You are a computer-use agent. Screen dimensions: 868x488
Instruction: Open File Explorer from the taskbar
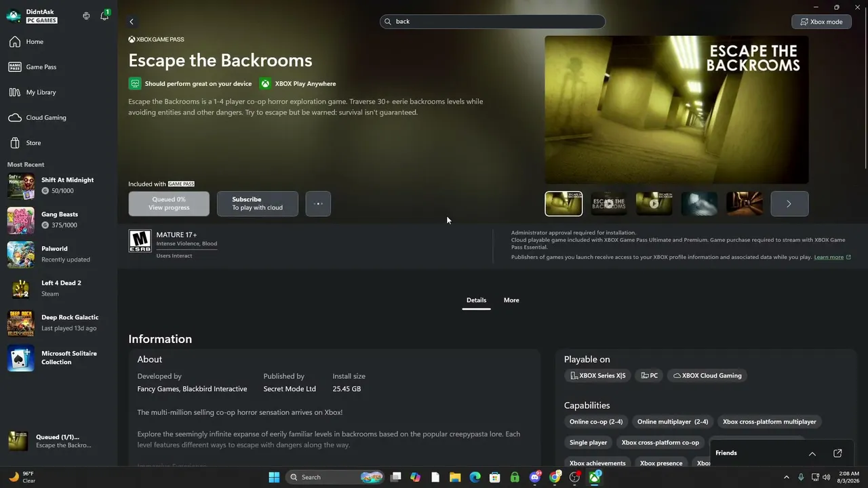pos(455,477)
